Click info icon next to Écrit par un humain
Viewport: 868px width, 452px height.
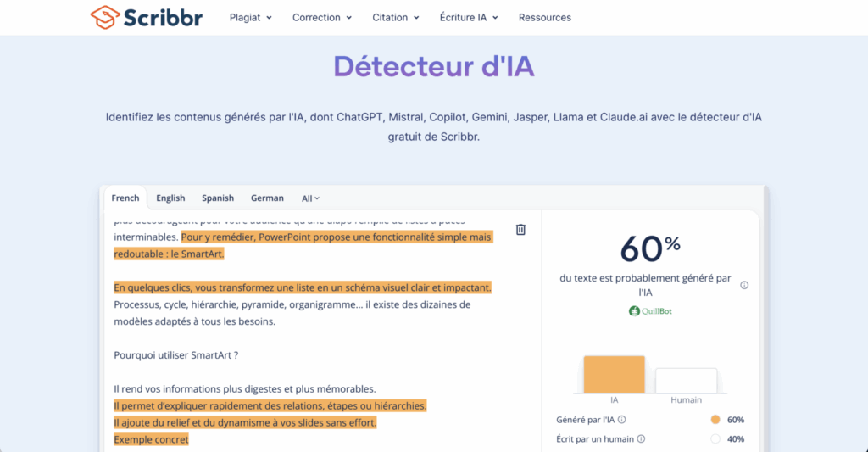(x=641, y=439)
